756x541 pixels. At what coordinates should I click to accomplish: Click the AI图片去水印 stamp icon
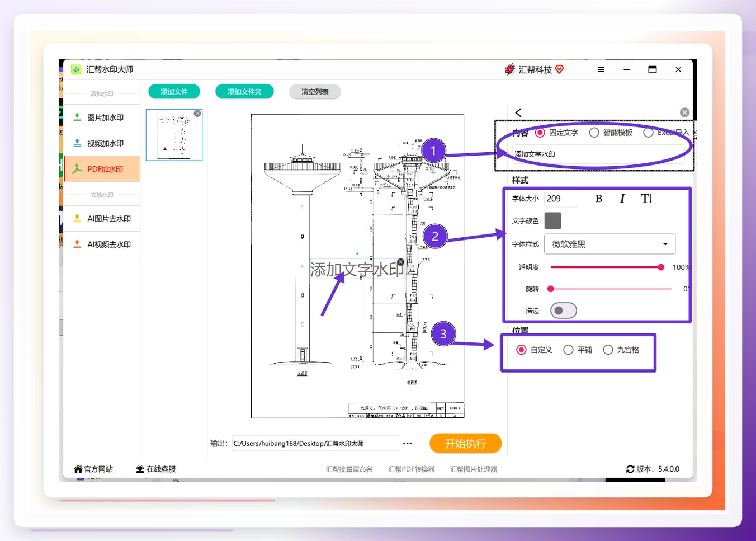pos(77,219)
